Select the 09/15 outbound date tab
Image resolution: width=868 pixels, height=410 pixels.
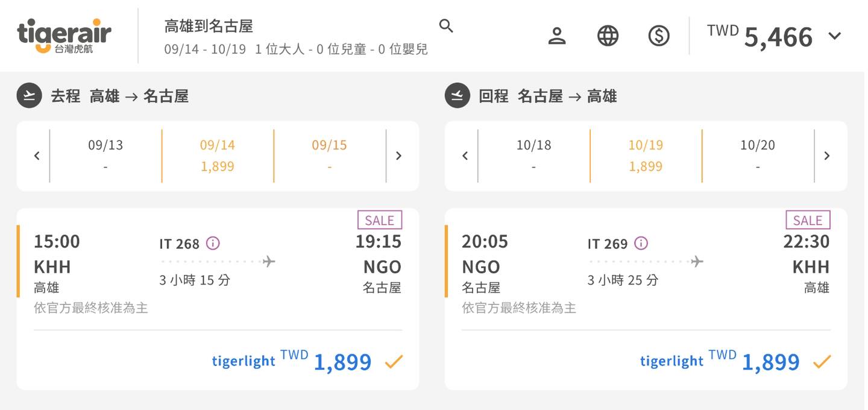tap(329, 155)
